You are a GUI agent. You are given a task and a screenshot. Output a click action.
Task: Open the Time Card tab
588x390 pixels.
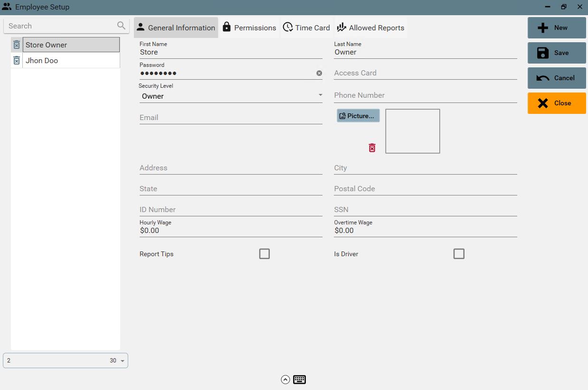coord(306,28)
